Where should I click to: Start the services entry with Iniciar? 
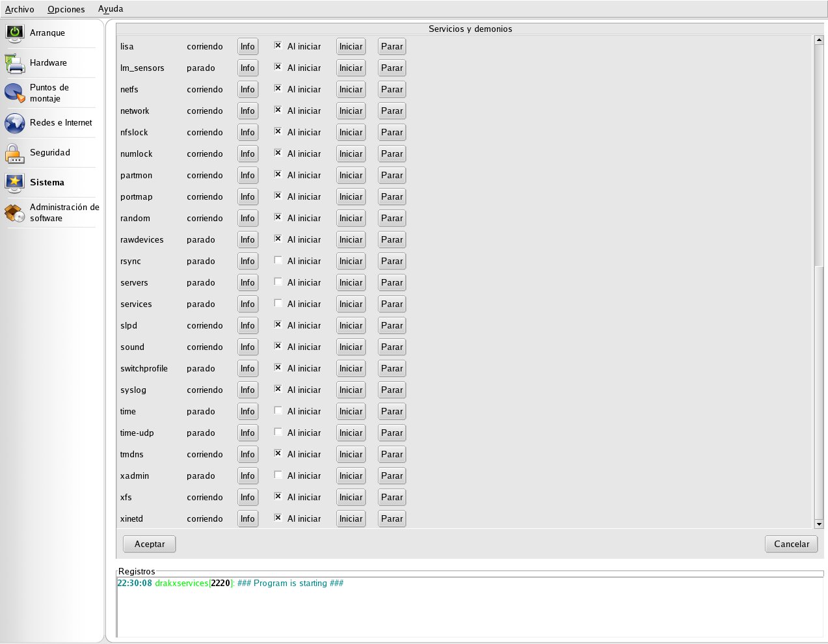point(351,304)
